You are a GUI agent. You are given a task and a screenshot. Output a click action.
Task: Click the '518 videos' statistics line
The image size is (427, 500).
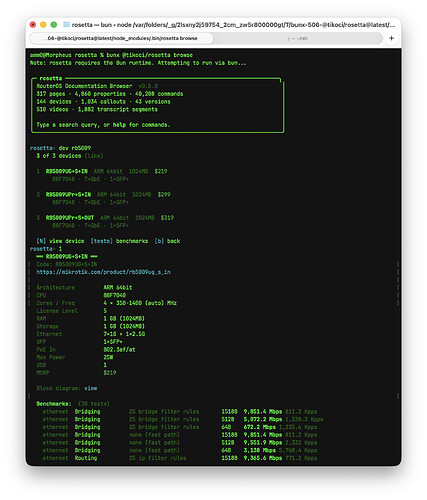point(97,109)
